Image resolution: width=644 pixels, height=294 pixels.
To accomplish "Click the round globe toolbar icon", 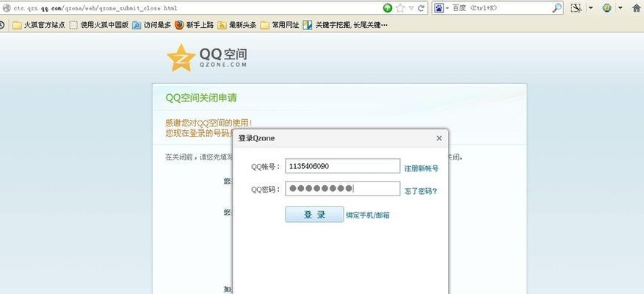I will tap(607, 8).
